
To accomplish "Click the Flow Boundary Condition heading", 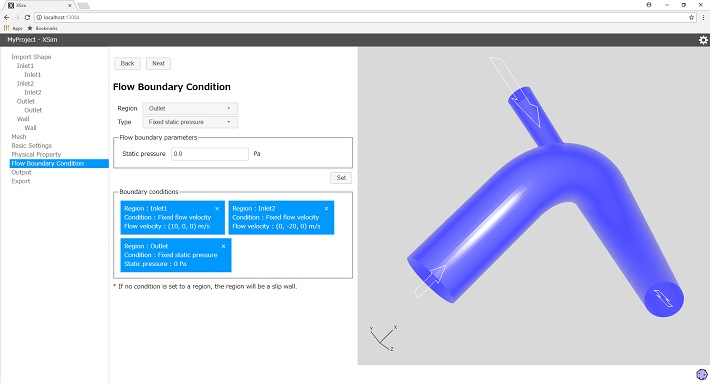I will click(x=172, y=87).
